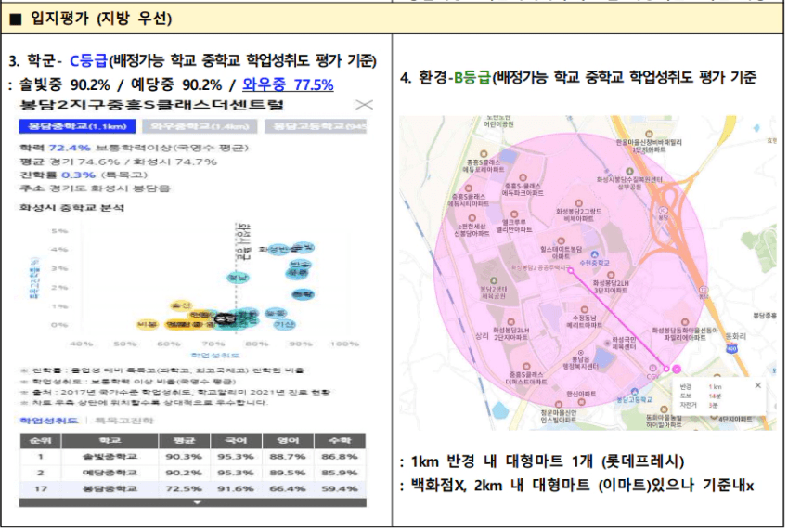The image size is (788, 532).
Task: Click the 중흥S클래스 에듀포레아파트 marker
Action: click(x=484, y=154)
